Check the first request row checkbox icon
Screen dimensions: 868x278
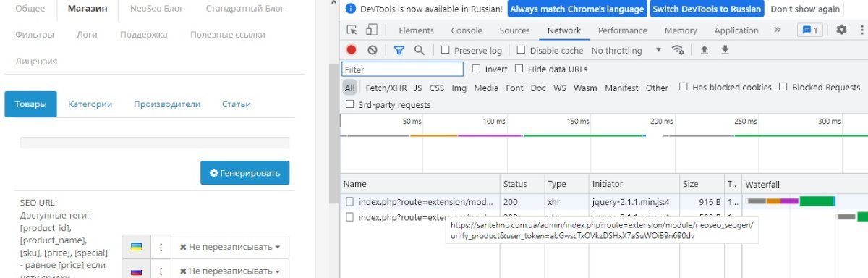[350, 202]
